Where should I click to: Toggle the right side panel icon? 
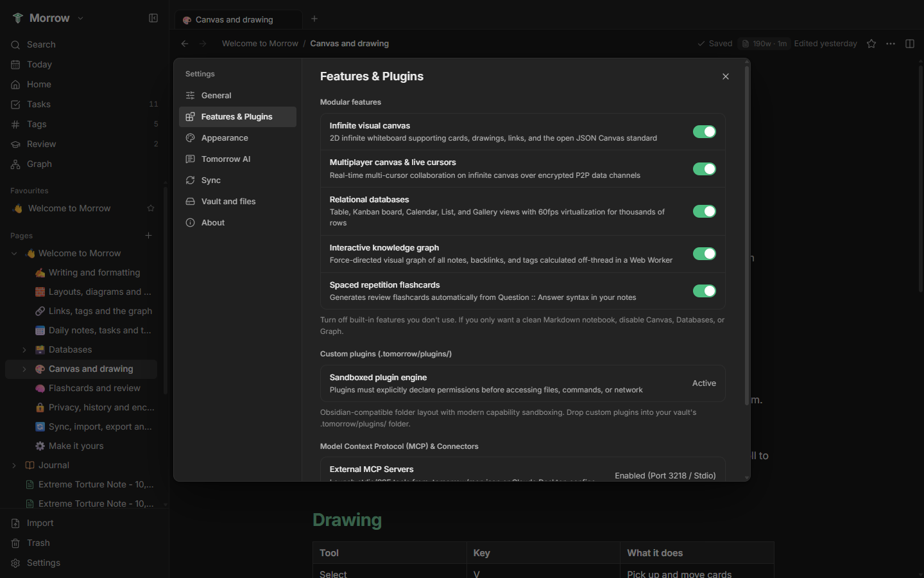click(910, 44)
